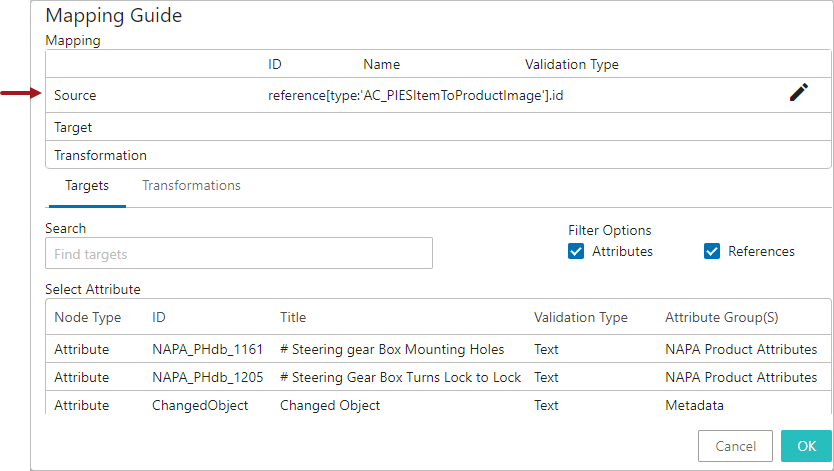Select the Transformation mapping row

click(x=438, y=155)
